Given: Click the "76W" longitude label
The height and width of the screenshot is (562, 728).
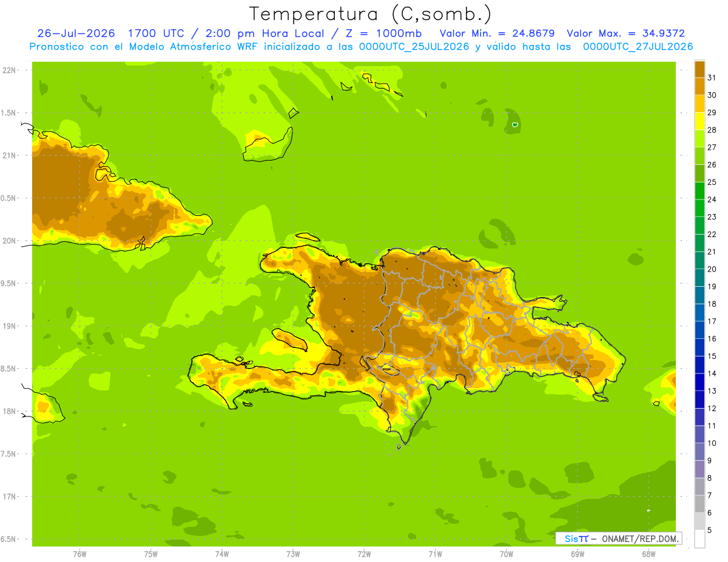Looking at the screenshot, I should pos(79,554).
